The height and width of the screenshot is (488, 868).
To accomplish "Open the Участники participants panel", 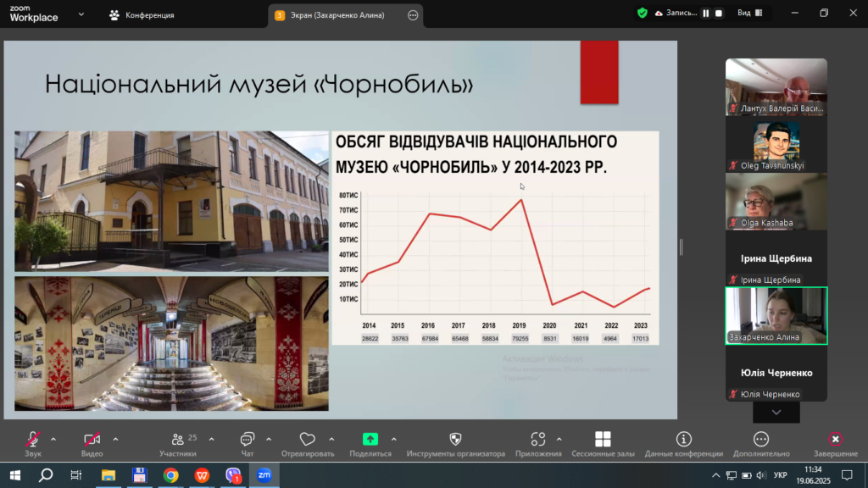I will point(178,444).
